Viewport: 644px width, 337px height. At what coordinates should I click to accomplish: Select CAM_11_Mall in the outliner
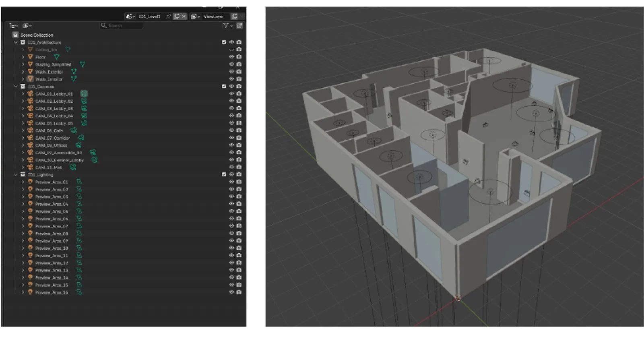click(49, 167)
